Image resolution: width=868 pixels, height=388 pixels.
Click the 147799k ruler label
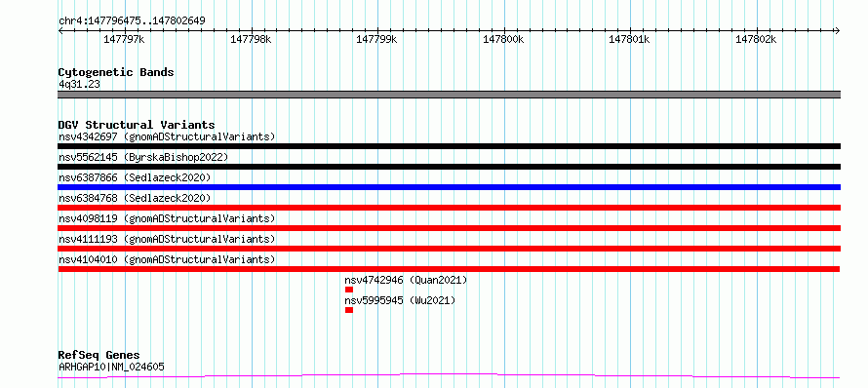[x=377, y=40]
